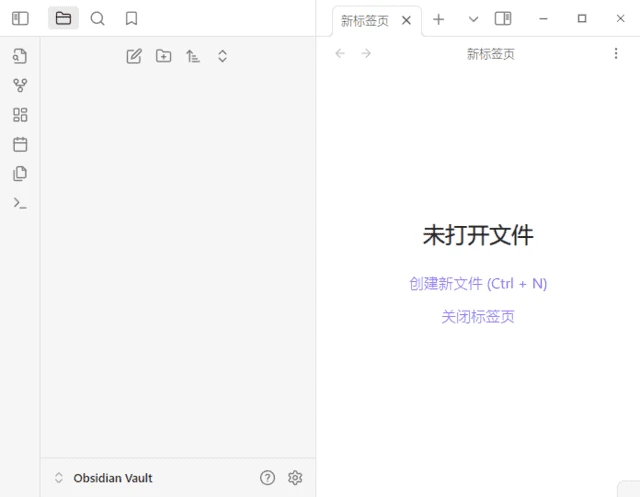Create a new folder

pos(164,56)
